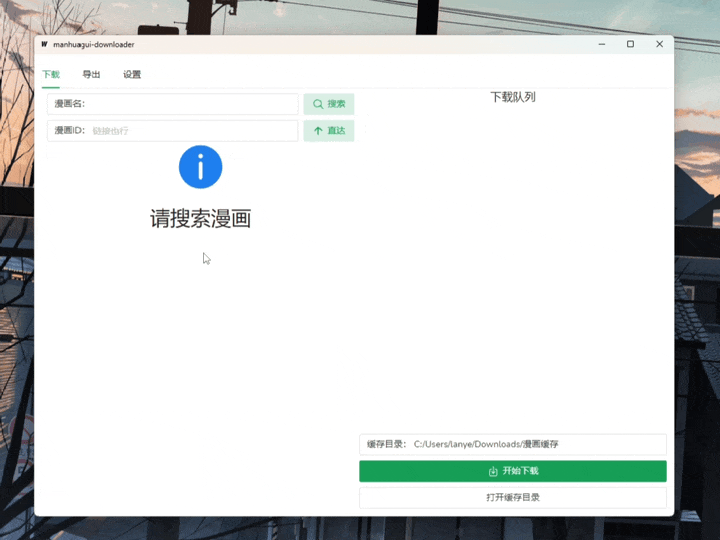Open the 导出 tab
720x540 pixels.
click(91, 74)
